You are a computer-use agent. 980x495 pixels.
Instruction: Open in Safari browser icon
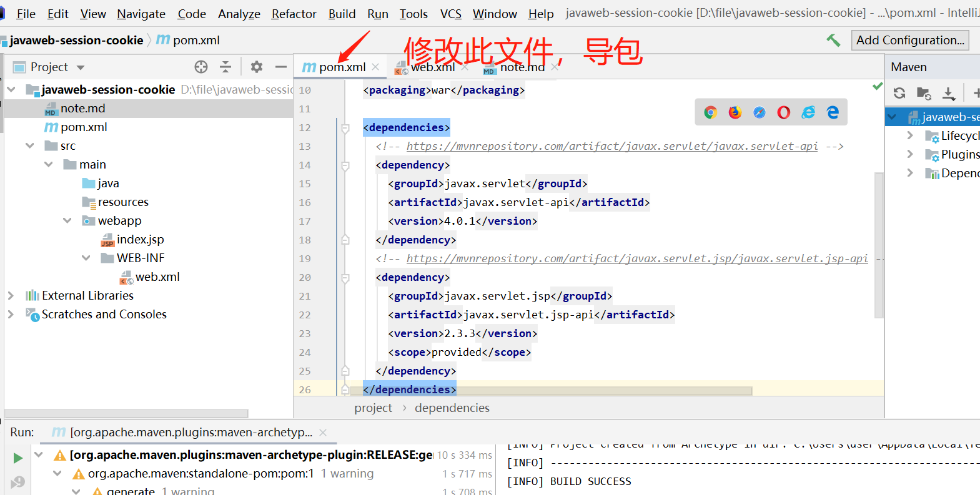coord(760,112)
